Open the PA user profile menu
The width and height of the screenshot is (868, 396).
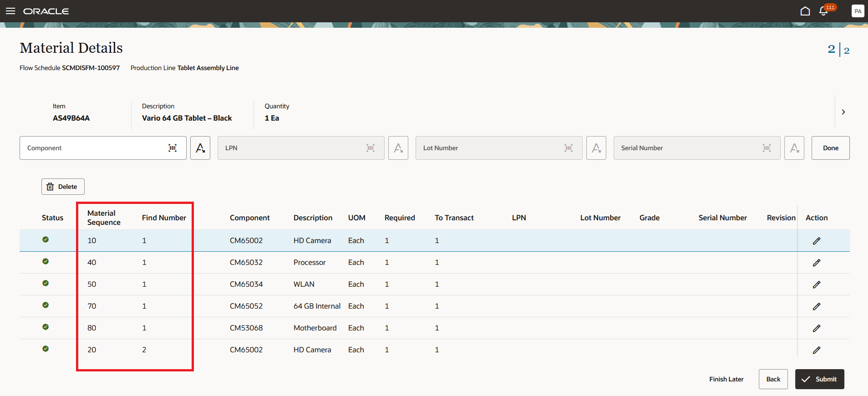858,11
